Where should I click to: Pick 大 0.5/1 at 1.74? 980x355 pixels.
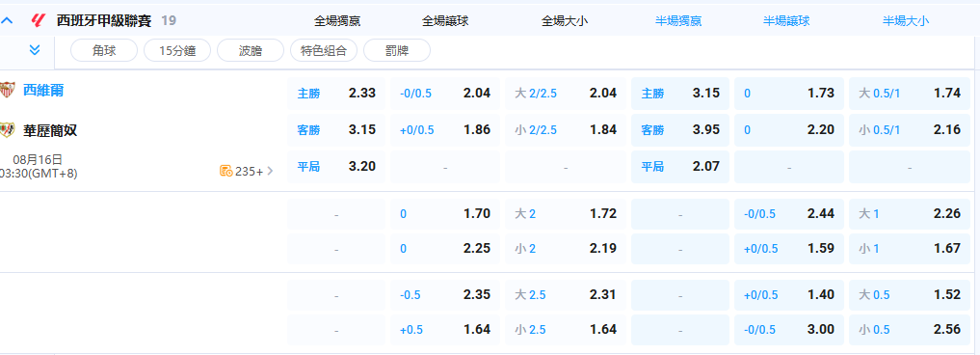pos(910,94)
